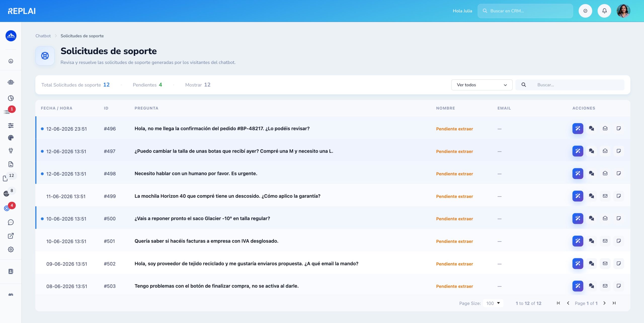Open the pie chart analytics icon
The height and width of the screenshot is (323, 644).
click(11, 98)
